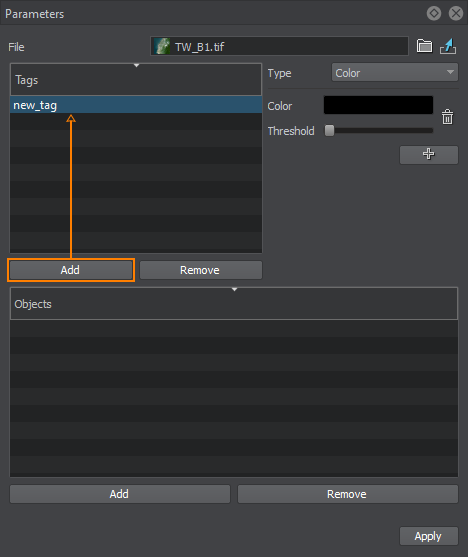Click the export file arrow icon
The image size is (468, 557).
(448, 46)
